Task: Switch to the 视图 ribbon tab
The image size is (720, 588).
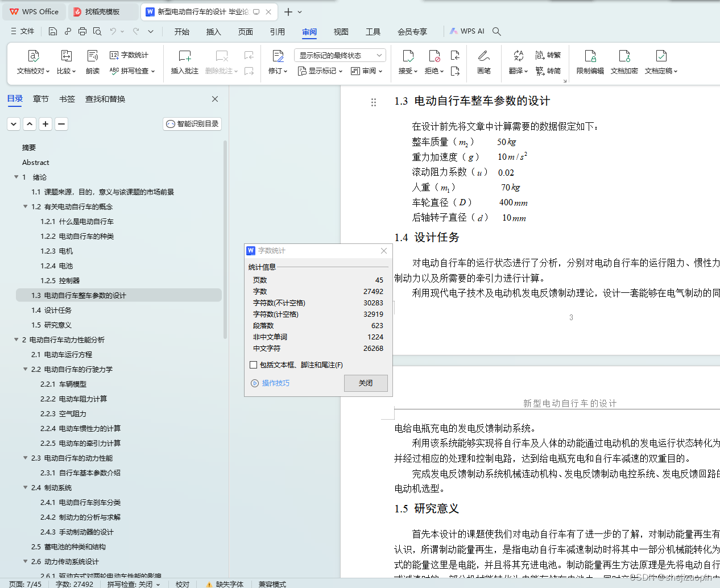Action: point(341,32)
